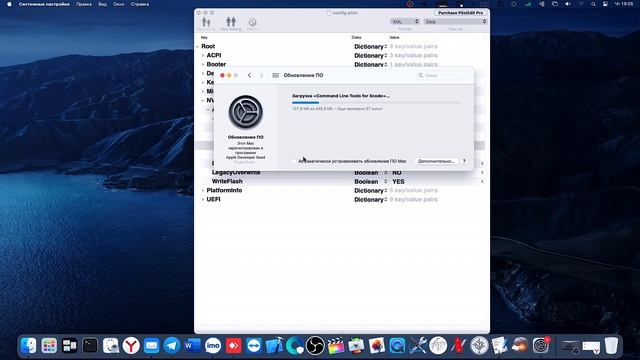
Task: Open the Apple menu
Action: coord(9,4)
